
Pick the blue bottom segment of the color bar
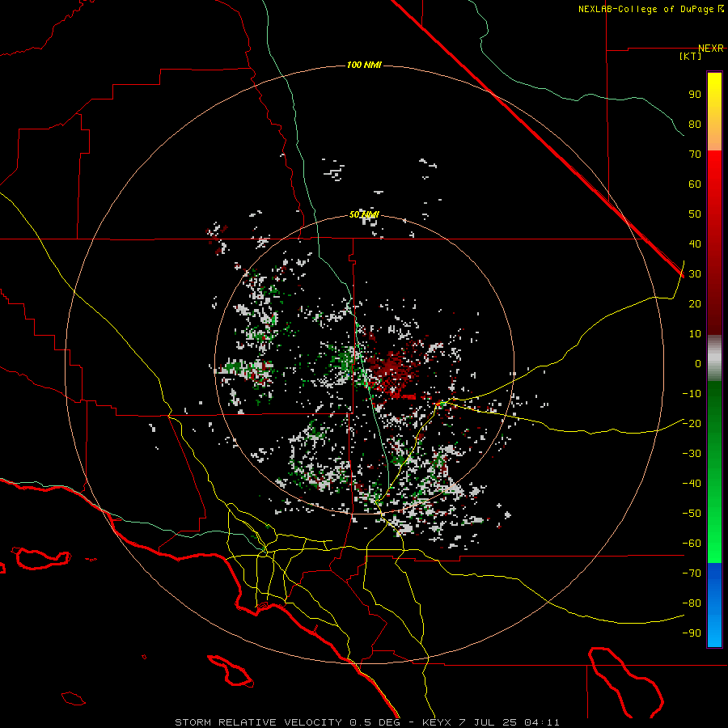[714, 605]
